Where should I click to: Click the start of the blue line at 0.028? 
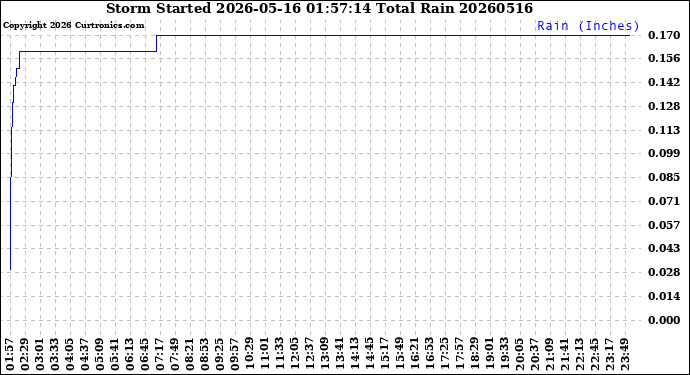pos(10,269)
